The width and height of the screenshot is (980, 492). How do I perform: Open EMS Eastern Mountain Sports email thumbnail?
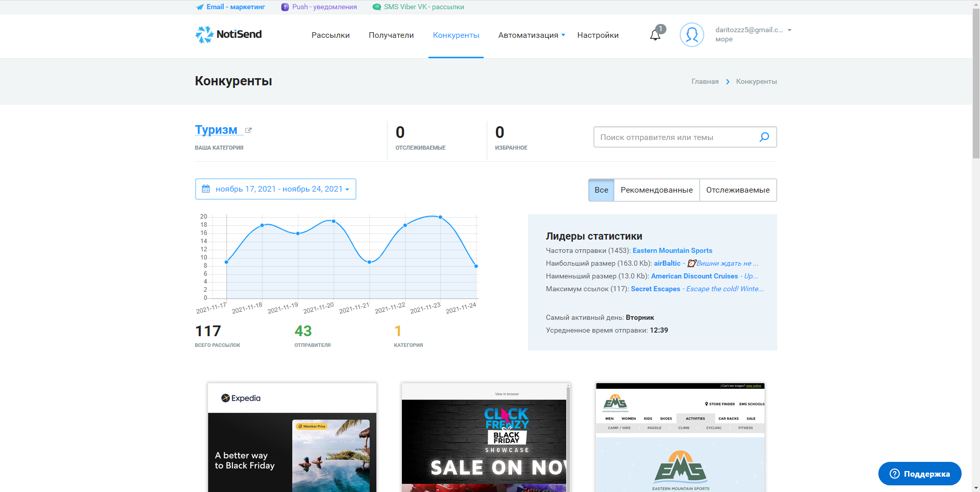[x=680, y=437]
